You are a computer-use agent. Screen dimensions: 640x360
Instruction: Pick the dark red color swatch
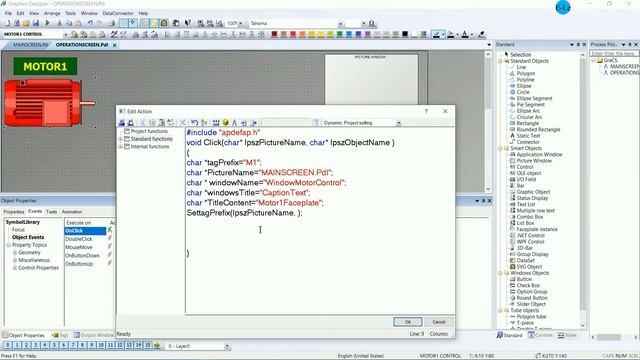274,35
